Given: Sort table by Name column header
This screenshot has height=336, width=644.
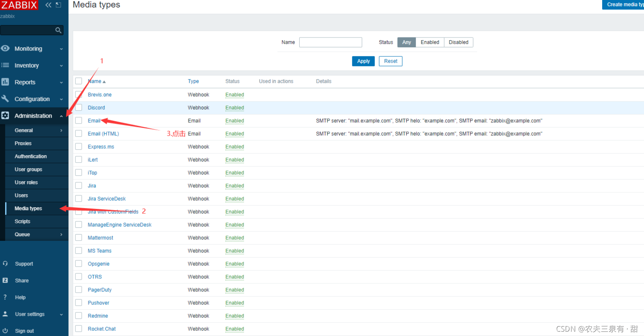Looking at the screenshot, I should (96, 81).
